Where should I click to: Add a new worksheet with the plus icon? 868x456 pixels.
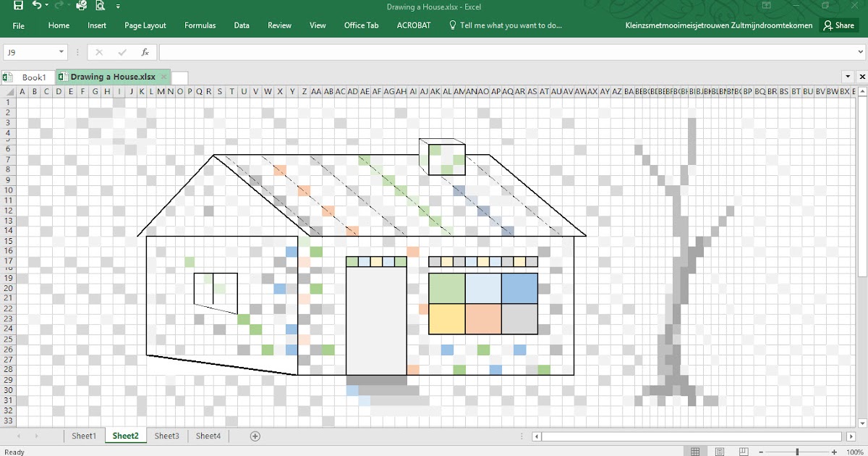(x=255, y=436)
